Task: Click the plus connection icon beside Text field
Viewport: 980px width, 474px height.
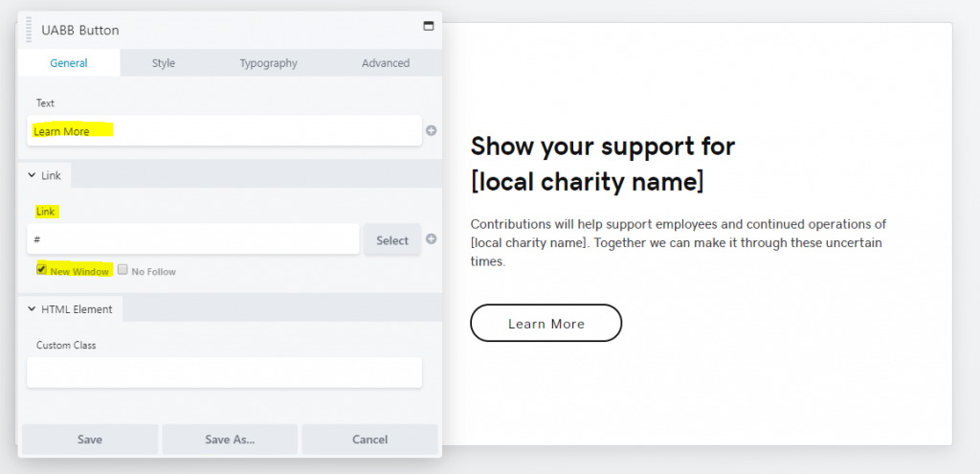Action: pyautogui.click(x=432, y=130)
